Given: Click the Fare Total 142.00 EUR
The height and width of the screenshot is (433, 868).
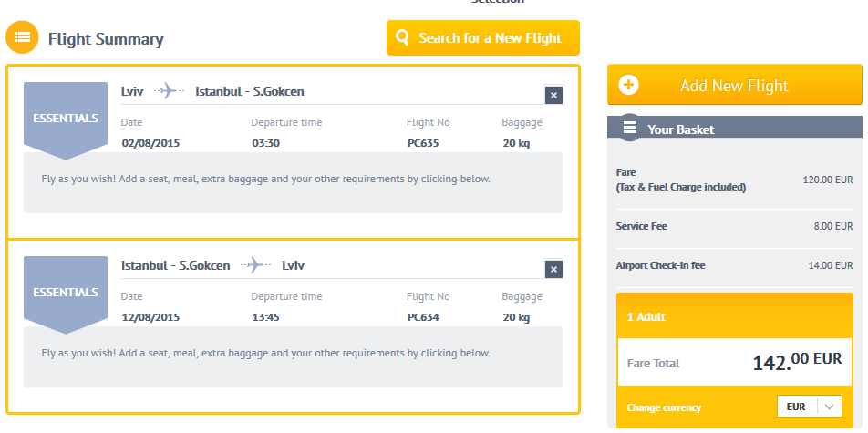Looking at the screenshot, I should pos(797,362).
